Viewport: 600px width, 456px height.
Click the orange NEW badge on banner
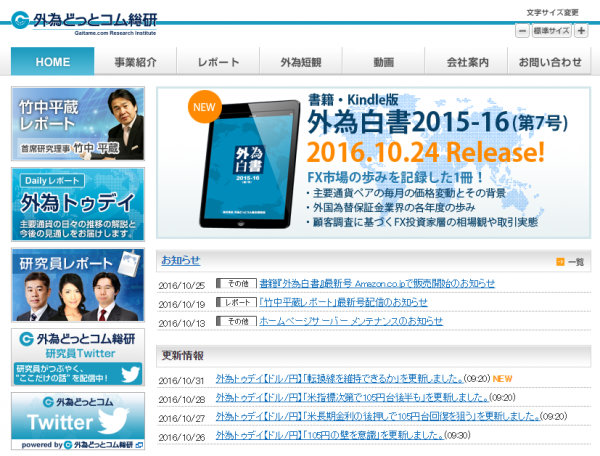coord(205,107)
